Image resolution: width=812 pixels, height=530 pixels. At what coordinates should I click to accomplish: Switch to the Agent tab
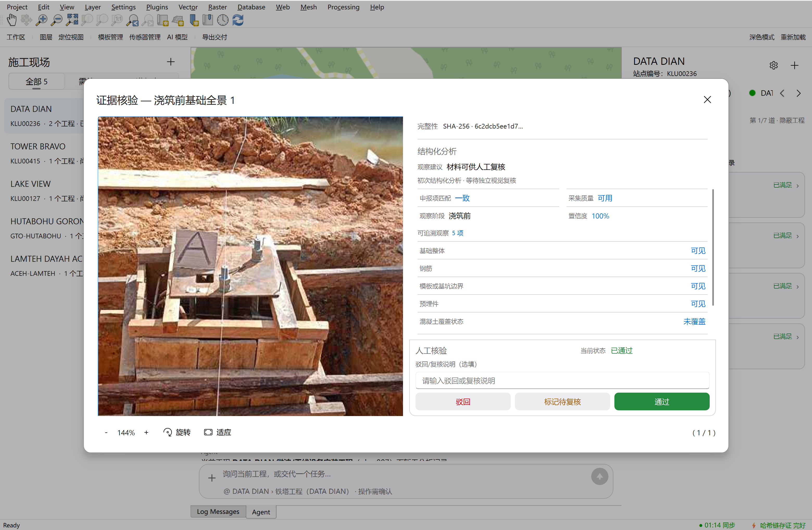point(261,512)
